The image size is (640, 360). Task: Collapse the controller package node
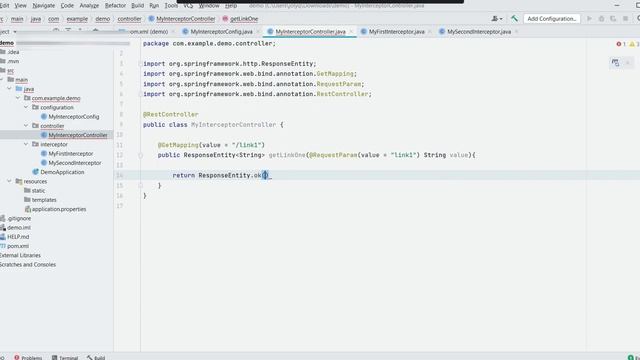26,126
